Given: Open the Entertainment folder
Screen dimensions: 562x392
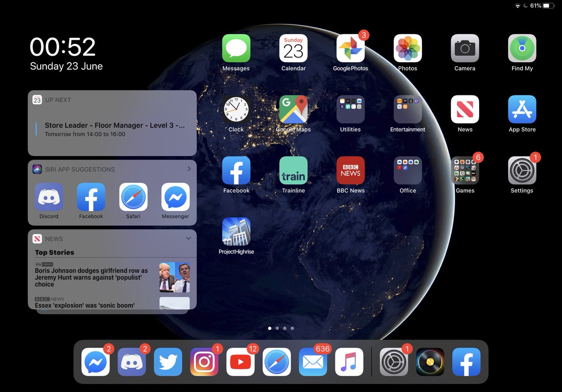Looking at the screenshot, I should click(x=407, y=110).
